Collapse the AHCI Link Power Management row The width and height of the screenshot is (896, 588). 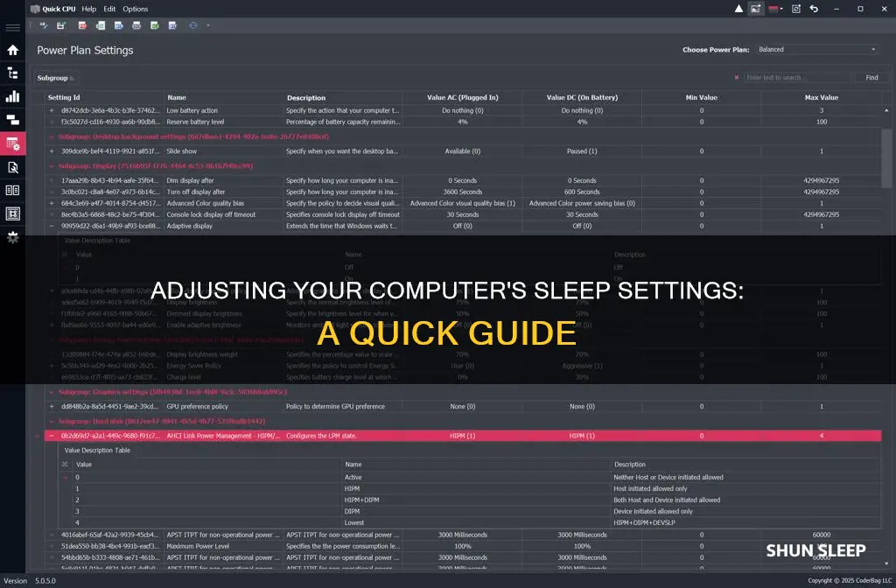(52, 436)
